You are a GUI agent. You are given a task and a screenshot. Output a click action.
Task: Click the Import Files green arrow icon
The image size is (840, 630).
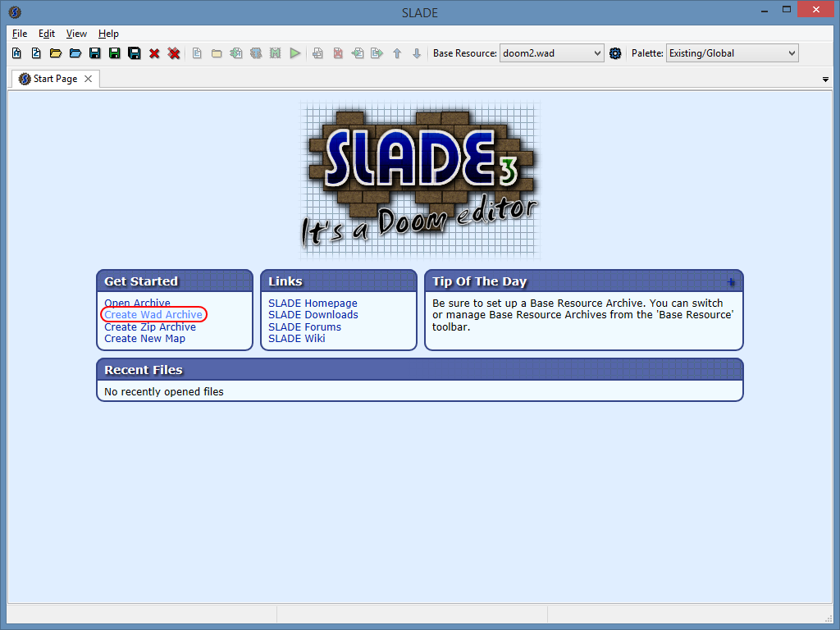click(x=236, y=53)
